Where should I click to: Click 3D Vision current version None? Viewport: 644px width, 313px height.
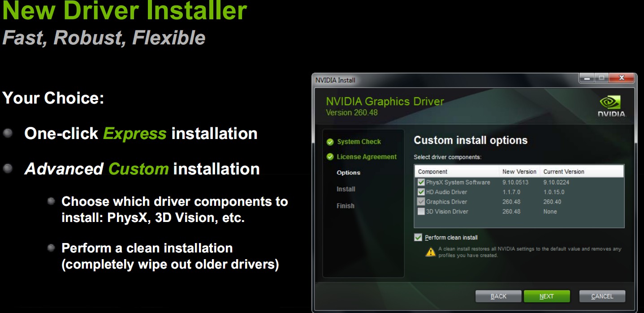coord(550,212)
